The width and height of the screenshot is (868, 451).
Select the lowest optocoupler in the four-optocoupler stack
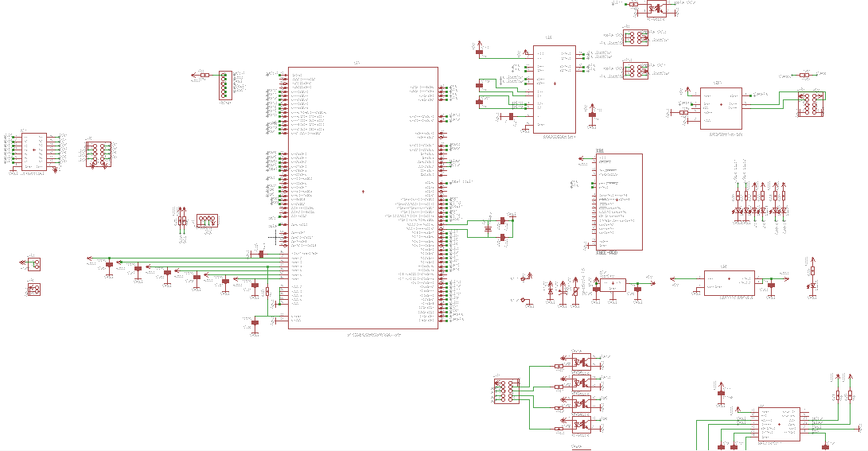[x=582, y=425]
